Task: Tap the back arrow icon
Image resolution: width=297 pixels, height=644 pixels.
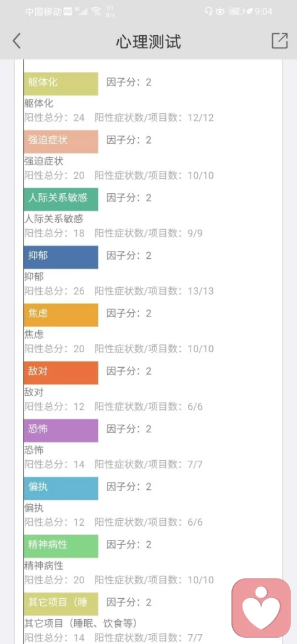Action: click(17, 41)
